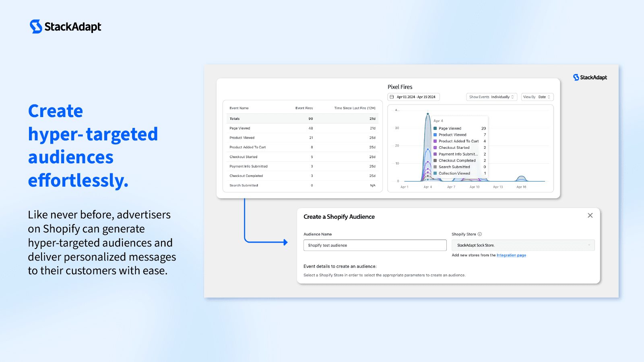
Task: Click the gray Checkout Completed legend square
Action: pos(435,160)
